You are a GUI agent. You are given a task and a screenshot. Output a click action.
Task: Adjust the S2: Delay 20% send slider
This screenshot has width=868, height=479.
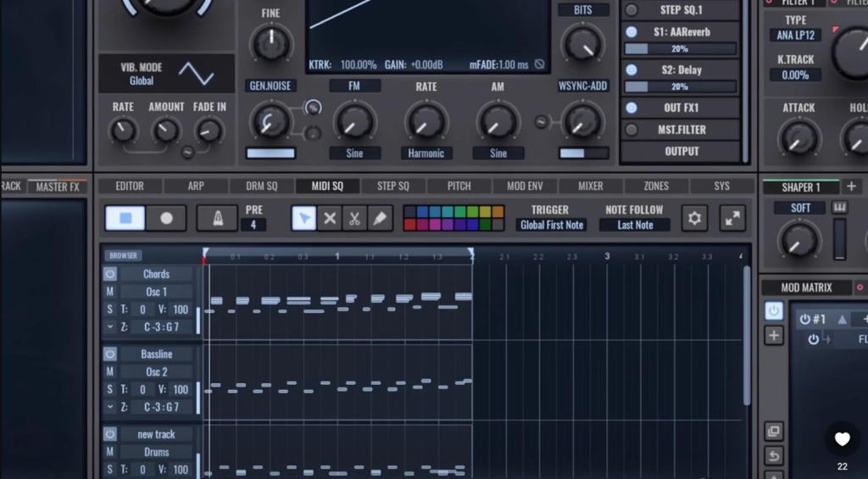681,86
